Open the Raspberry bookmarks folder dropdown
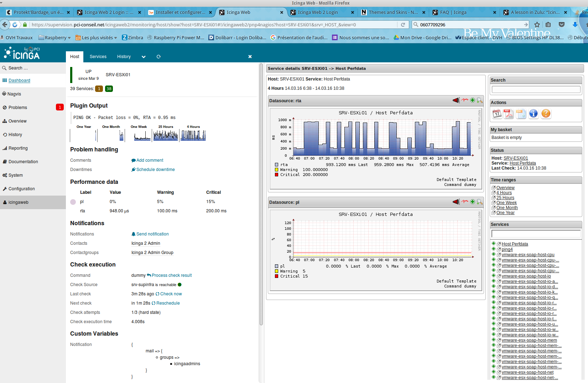The image size is (588, 383). click(x=54, y=37)
